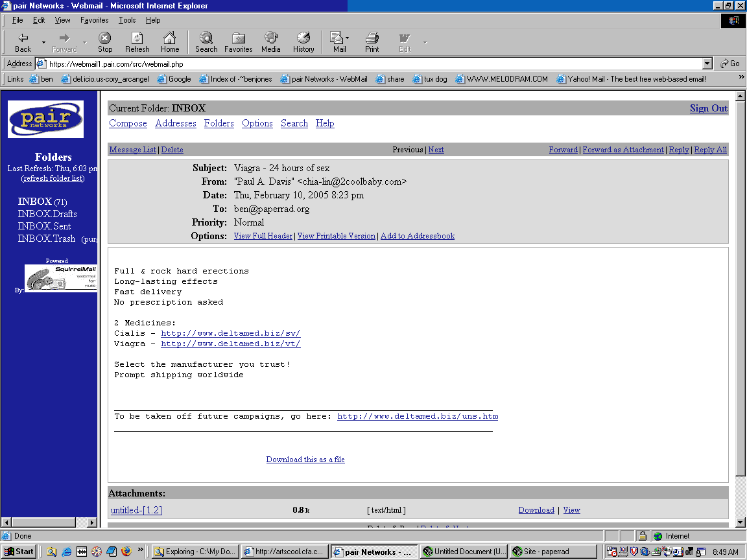Open the Folders link

pos(219,123)
